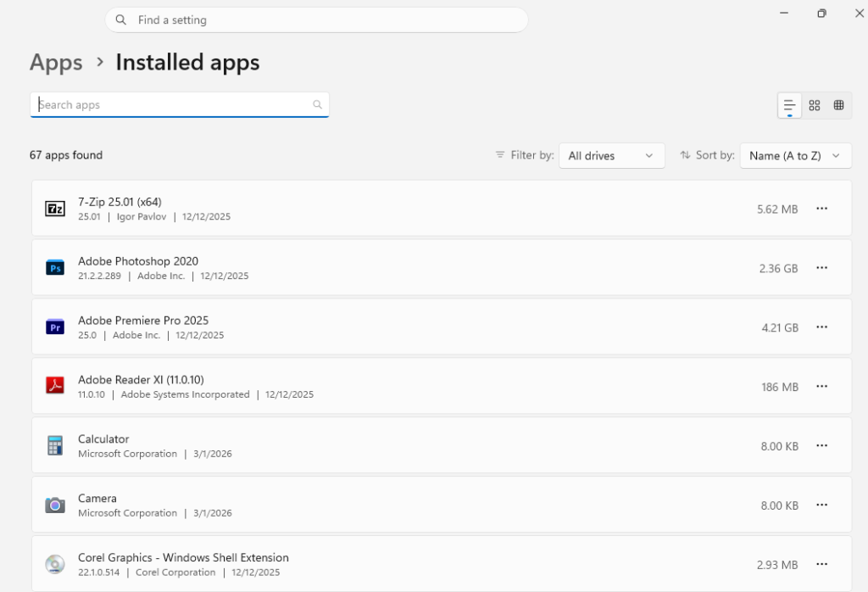Switch to grid view layout
This screenshot has height=592, width=868.
point(815,105)
